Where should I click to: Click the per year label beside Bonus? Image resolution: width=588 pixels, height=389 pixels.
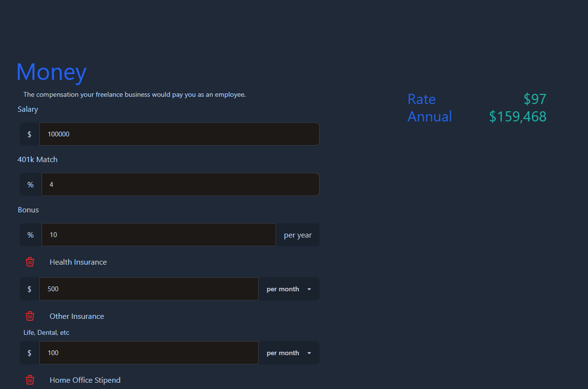(x=297, y=235)
